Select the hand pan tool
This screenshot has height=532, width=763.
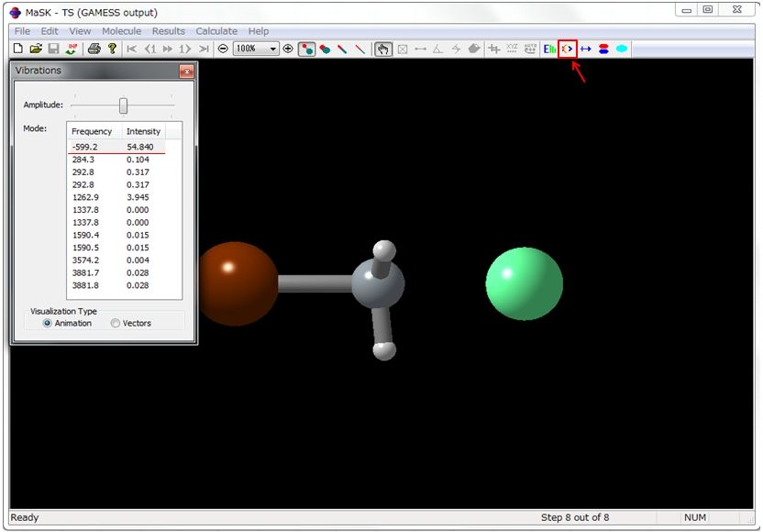[x=381, y=48]
